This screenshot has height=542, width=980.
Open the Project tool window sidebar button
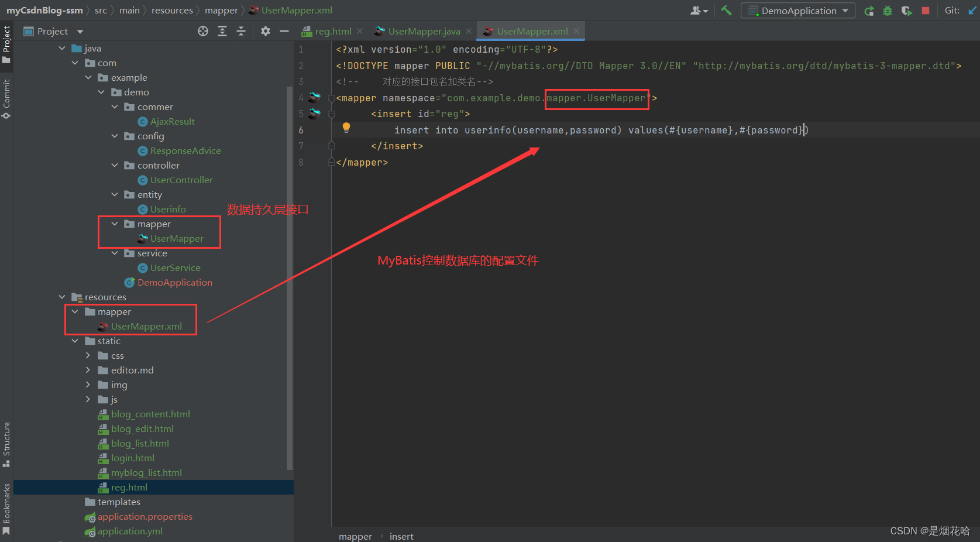pyautogui.click(x=6, y=45)
